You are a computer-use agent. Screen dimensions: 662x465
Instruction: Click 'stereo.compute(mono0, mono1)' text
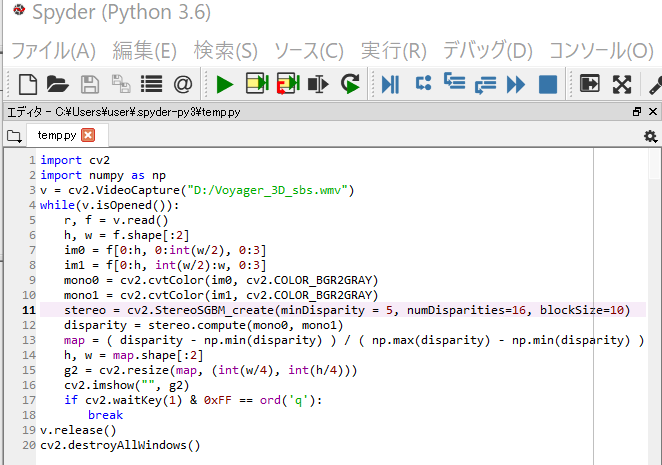coord(245,325)
